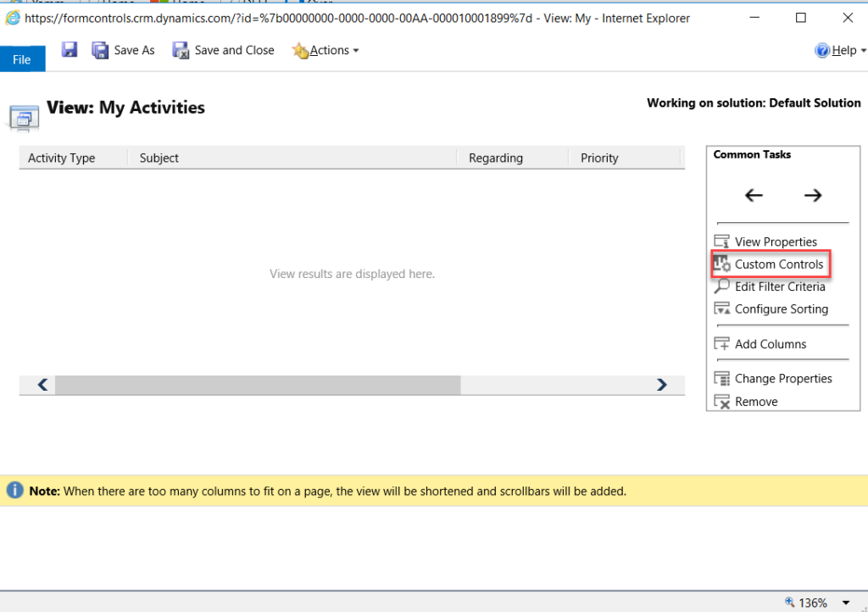This screenshot has width=868, height=612.
Task: Click the right arrow in Common Tasks
Action: [x=813, y=196]
